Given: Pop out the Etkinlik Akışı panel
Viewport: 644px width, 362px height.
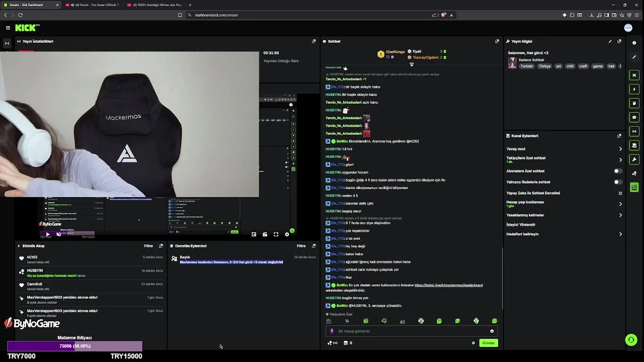Looking at the screenshot, I should (160, 246).
